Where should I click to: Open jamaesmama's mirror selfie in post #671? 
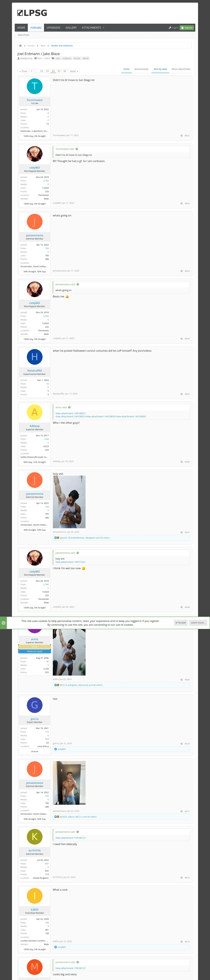tap(69, 783)
